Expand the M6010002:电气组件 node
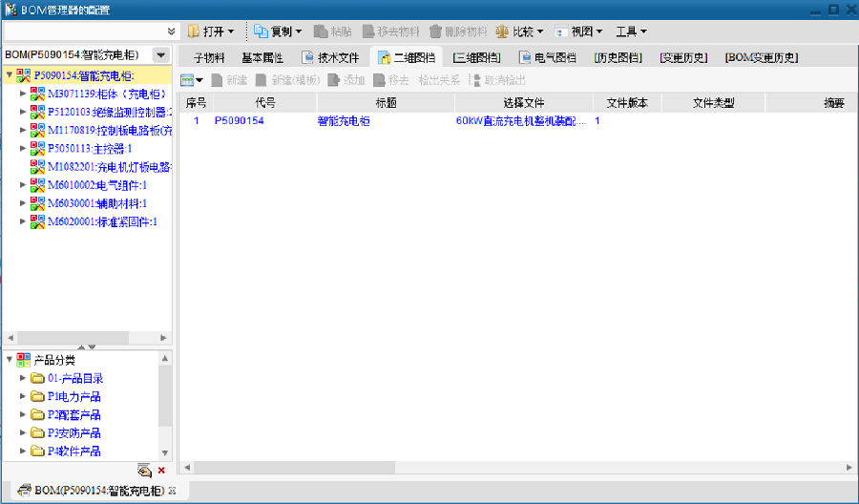Screen dimensions: 859x504 point(23,185)
